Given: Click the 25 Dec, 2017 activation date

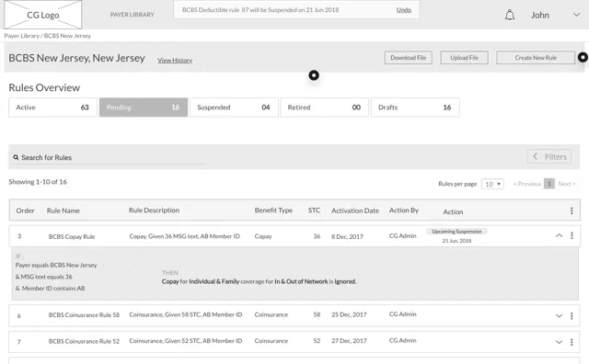Looking at the screenshot, I should click(x=349, y=314).
